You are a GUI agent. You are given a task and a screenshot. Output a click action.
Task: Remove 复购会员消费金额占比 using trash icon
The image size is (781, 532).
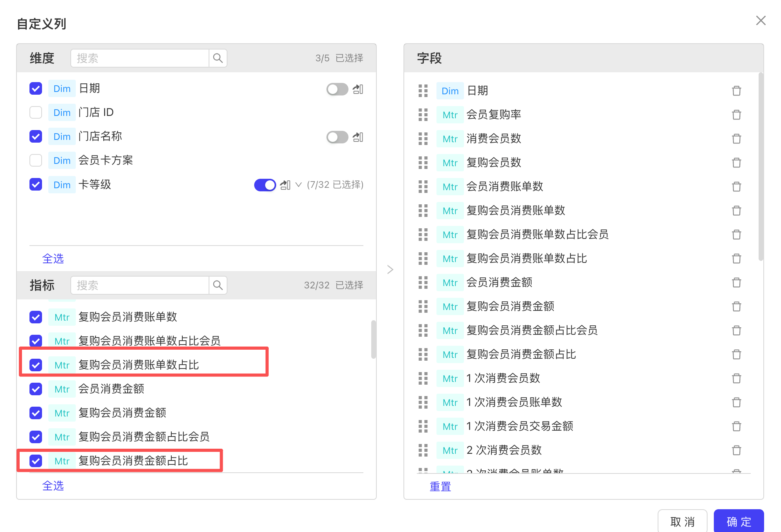736,354
